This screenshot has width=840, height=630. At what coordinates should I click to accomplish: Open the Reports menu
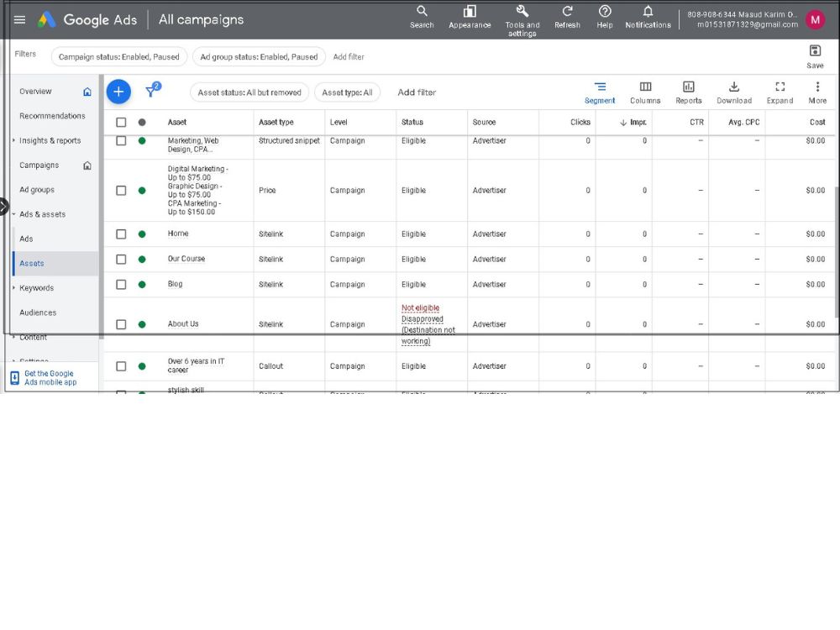pos(689,92)
